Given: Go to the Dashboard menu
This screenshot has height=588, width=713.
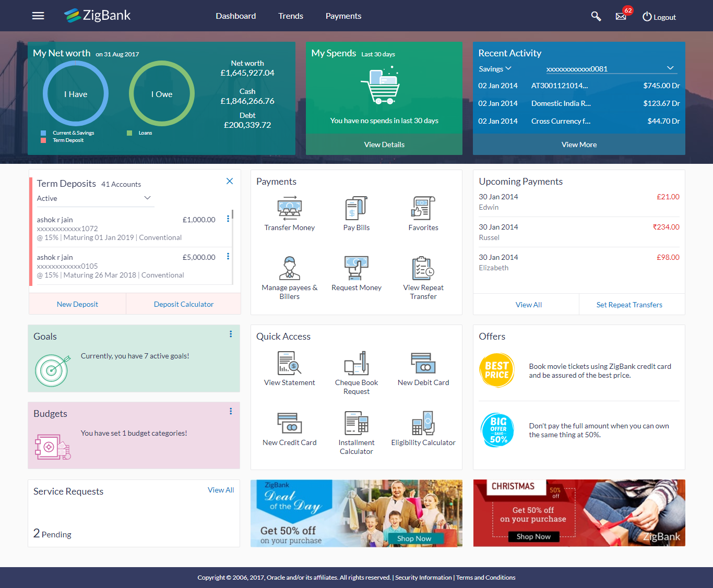Looking at the screenshot, I should (x=236, y=16).
